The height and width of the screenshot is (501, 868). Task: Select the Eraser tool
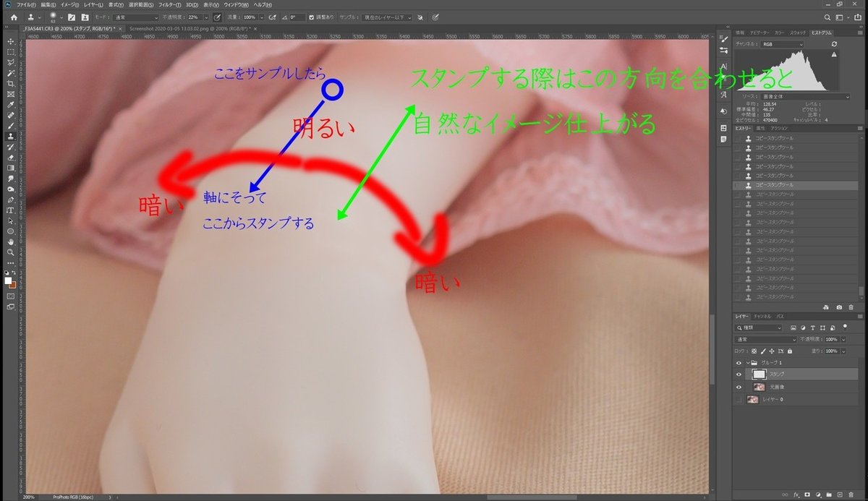pos(11,157)
